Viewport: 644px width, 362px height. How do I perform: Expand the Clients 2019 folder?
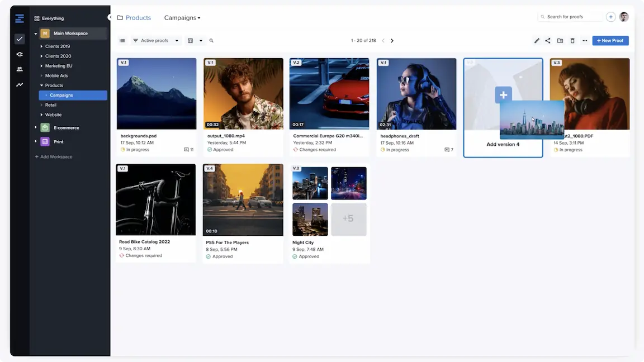click(x=41, y=46)
